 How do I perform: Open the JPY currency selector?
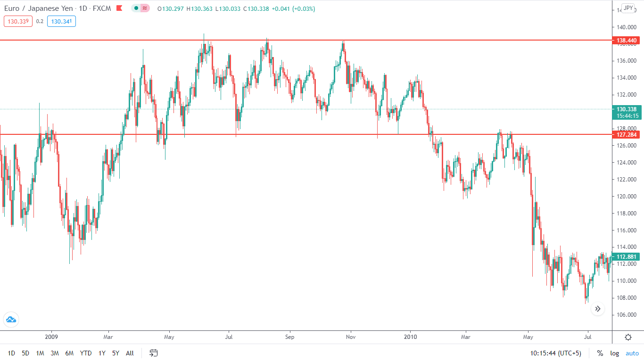(x=628, y=8)
